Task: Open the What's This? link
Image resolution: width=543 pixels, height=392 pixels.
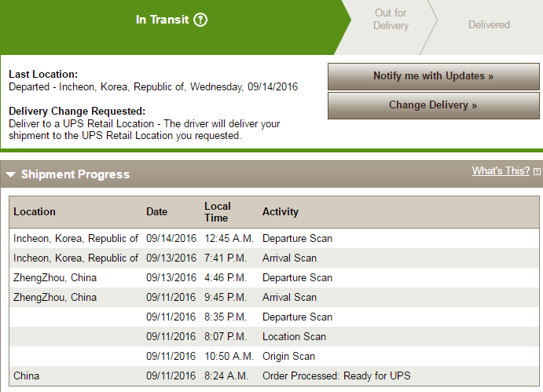Action: 501,170
